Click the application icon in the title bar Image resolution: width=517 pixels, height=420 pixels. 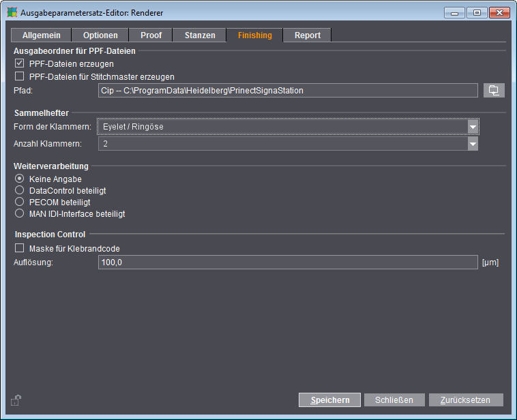(12, 12)
